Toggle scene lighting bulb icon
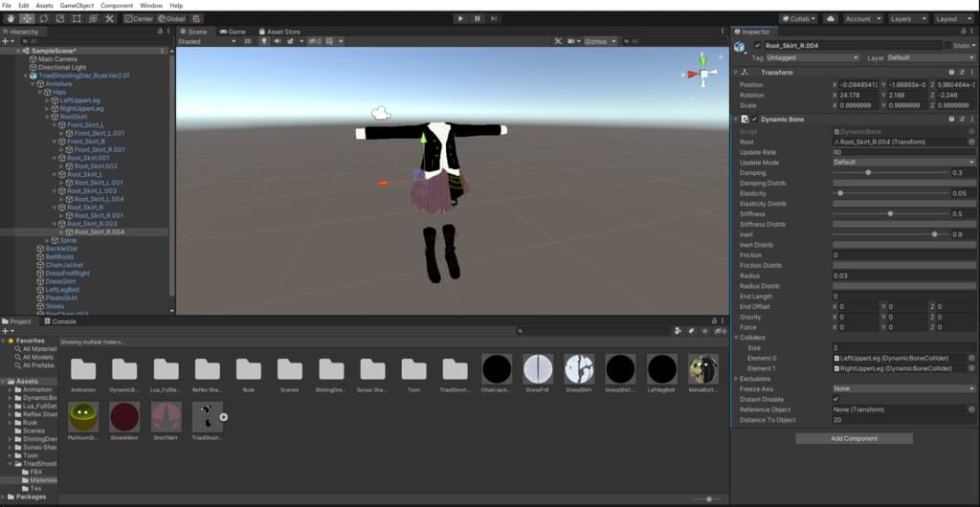The width and height of the screenshot is (980, 507). (x=266, y=41)
